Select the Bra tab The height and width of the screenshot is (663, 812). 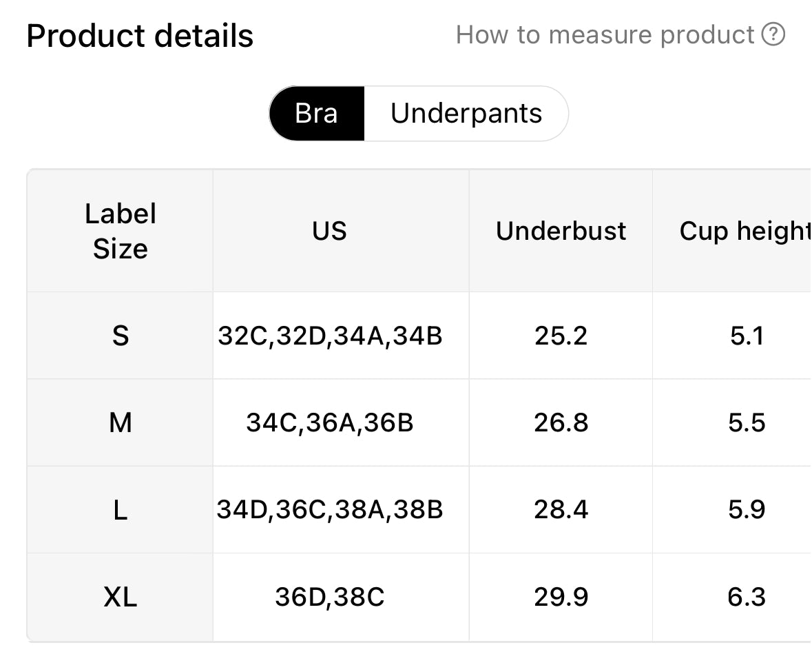pos(317,114)
